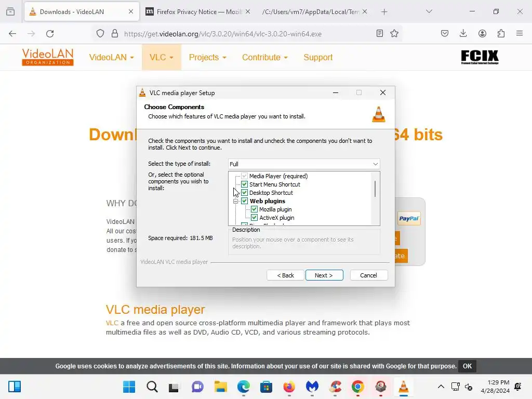Cancel the VLC installation

tap(368, 275)
